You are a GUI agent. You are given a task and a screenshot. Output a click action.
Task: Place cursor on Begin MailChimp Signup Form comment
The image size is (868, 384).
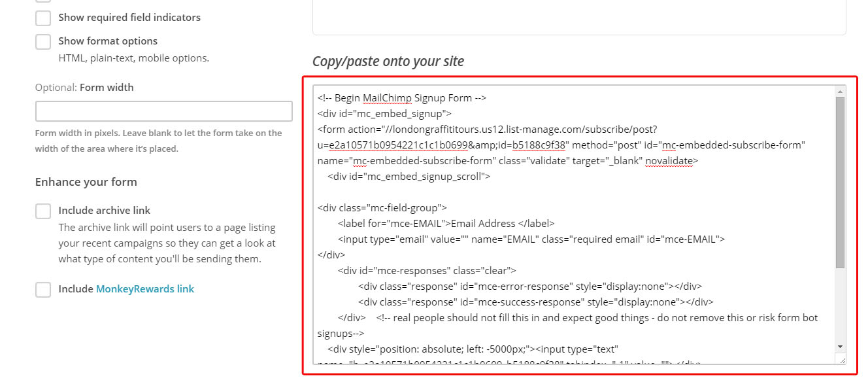pos(402,98)
